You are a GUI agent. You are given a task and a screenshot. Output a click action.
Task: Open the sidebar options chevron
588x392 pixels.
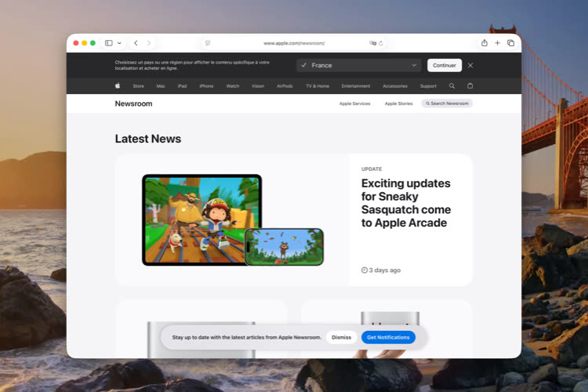[119, 43]
